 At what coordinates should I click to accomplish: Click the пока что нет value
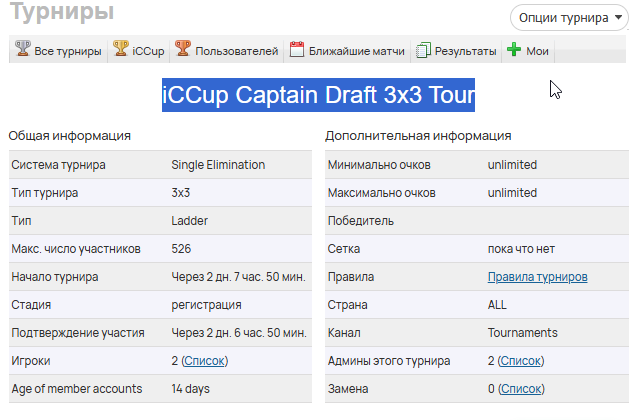tap(521, 249)
